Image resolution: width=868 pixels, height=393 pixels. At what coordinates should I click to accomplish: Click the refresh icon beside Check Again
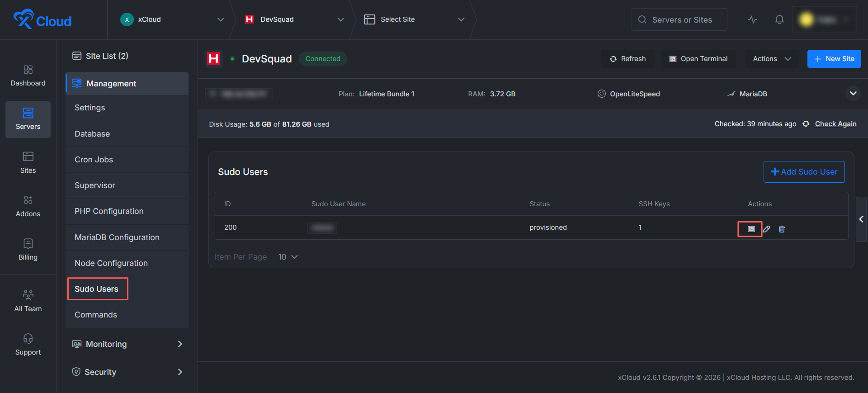click(x=806, y=124)
